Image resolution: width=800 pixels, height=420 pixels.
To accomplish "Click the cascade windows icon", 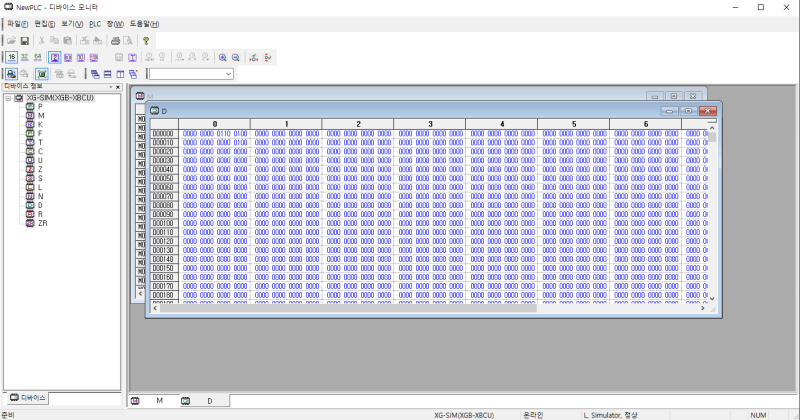I will point(95,74).
